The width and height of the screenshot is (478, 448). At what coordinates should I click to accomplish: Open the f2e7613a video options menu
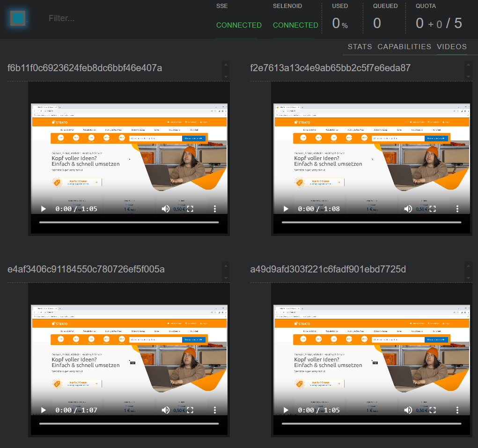pos(457,209)
